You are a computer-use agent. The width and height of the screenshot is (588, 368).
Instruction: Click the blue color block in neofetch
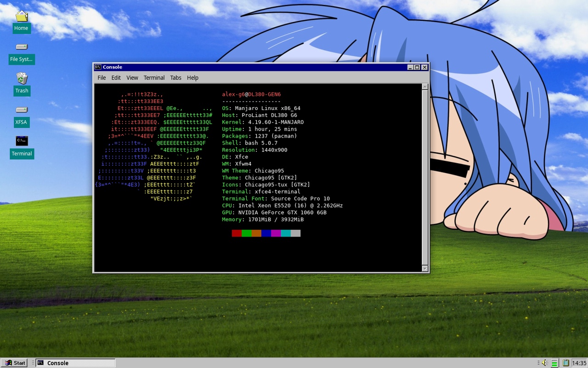pyautogui.click(x=266, y=233)
